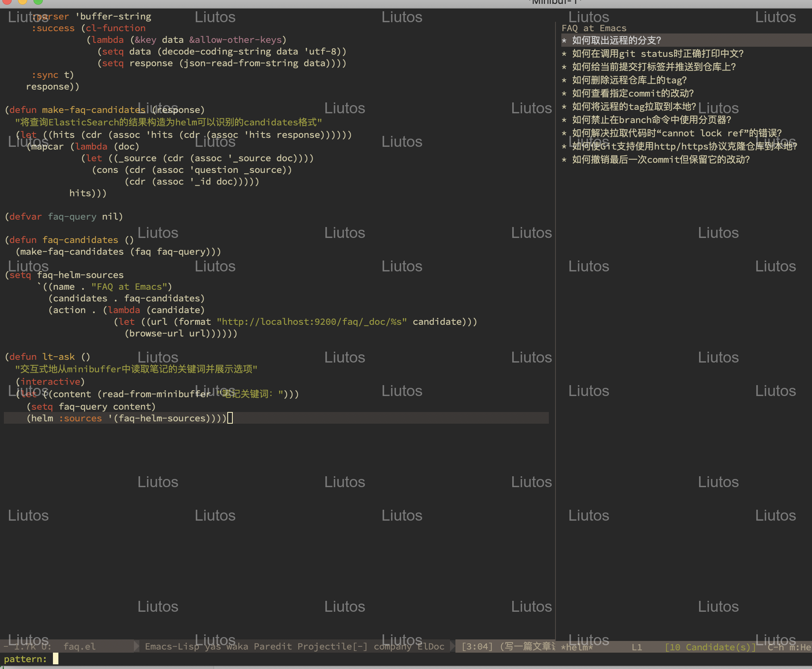The height and width of the screenshot is (669, 812).
Task: Click the star bullet before 如何取出远程的分支?
Action: click(x=564, y=40)
